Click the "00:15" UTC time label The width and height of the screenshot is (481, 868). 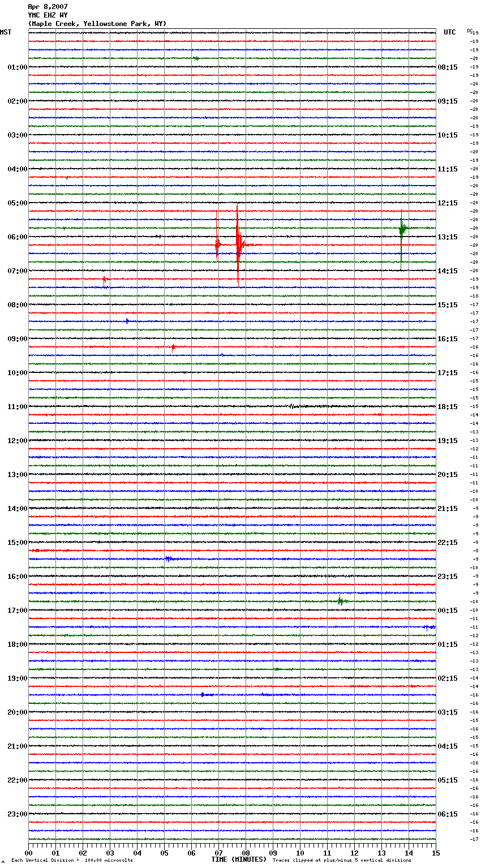(448, 611)
